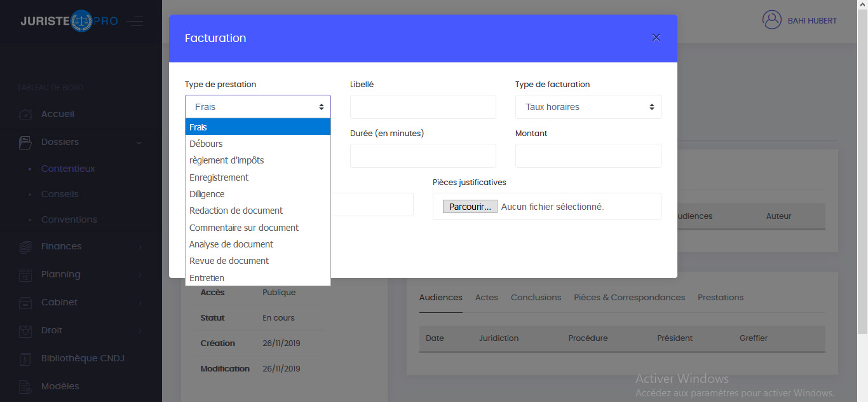Click the Droit sidebar icon
Screen dimensions: 868x402
pos(25,331)
